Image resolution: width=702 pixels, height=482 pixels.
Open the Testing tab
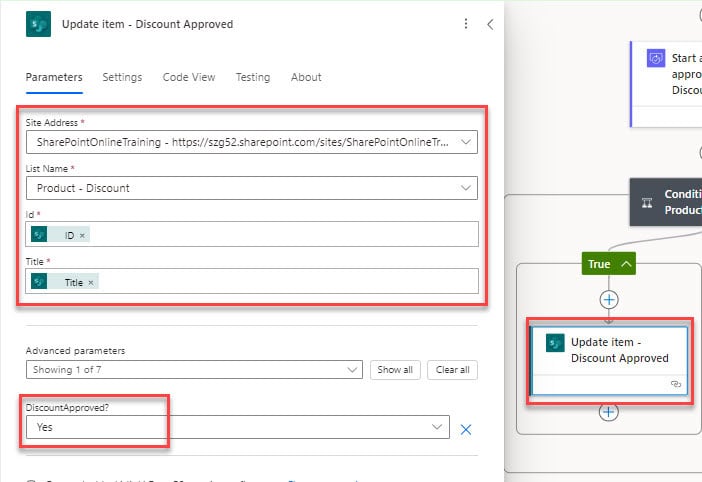pos(253,77)
